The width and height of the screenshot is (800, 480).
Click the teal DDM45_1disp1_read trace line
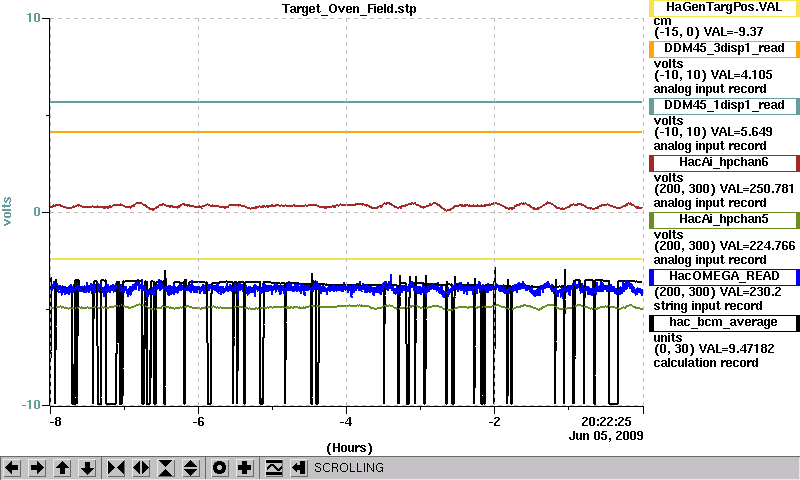tap(346, 102)
